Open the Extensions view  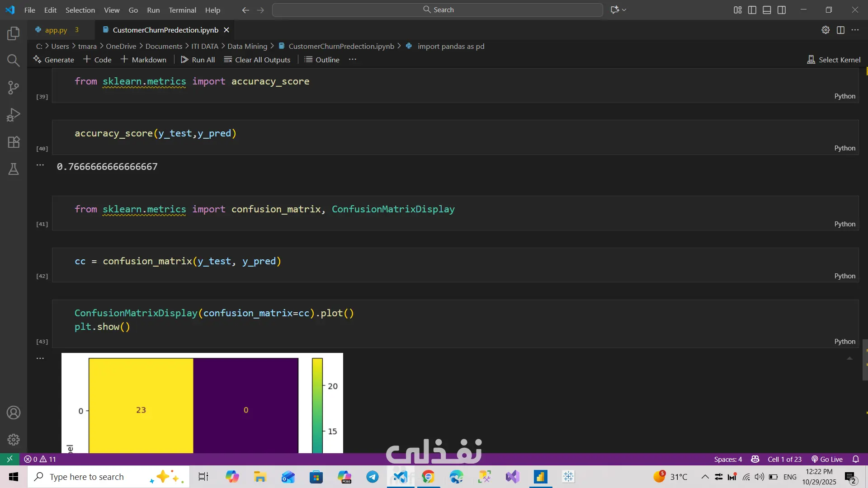click(14, 142)
